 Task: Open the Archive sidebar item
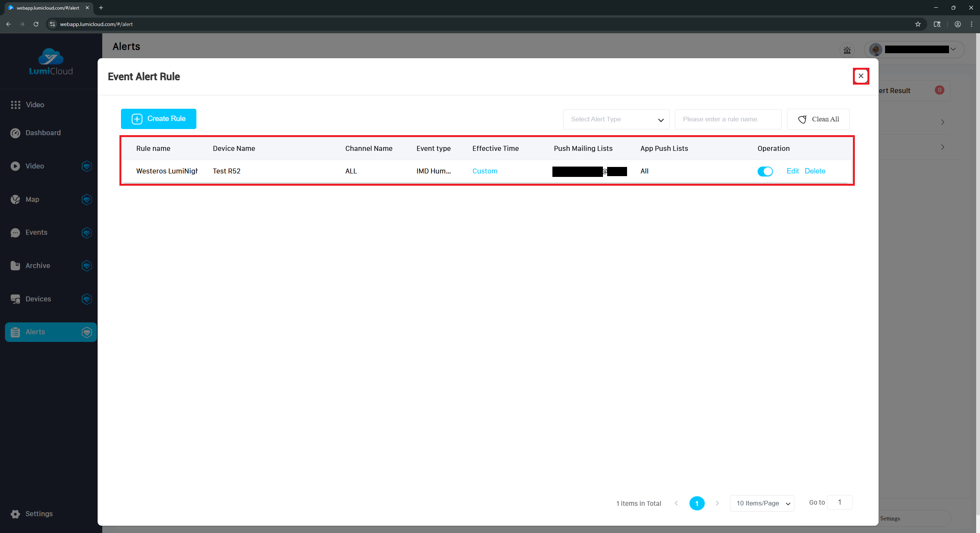pos(38,266)
